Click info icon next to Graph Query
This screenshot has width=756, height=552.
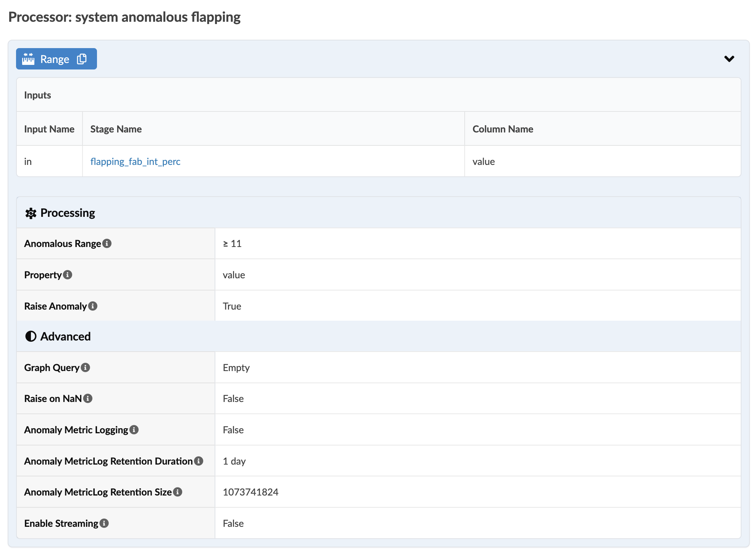pos(86,367)
